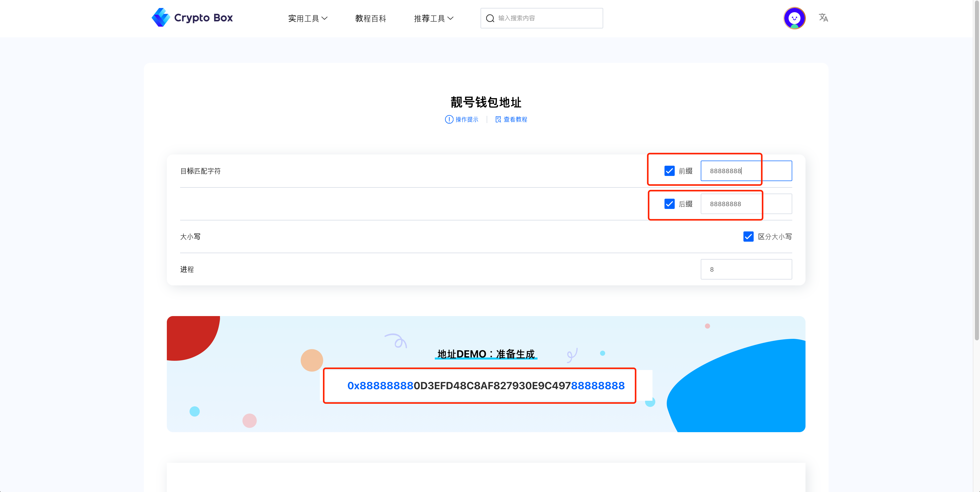
Task: Click the Crypto Box logo icon
Action: coord(160,18)
